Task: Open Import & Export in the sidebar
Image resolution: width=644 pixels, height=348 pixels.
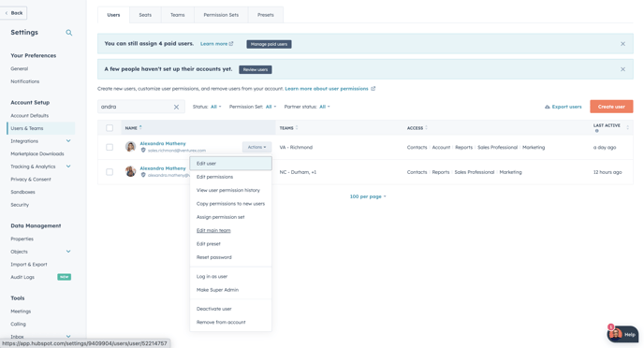Action: pos(29,265)
